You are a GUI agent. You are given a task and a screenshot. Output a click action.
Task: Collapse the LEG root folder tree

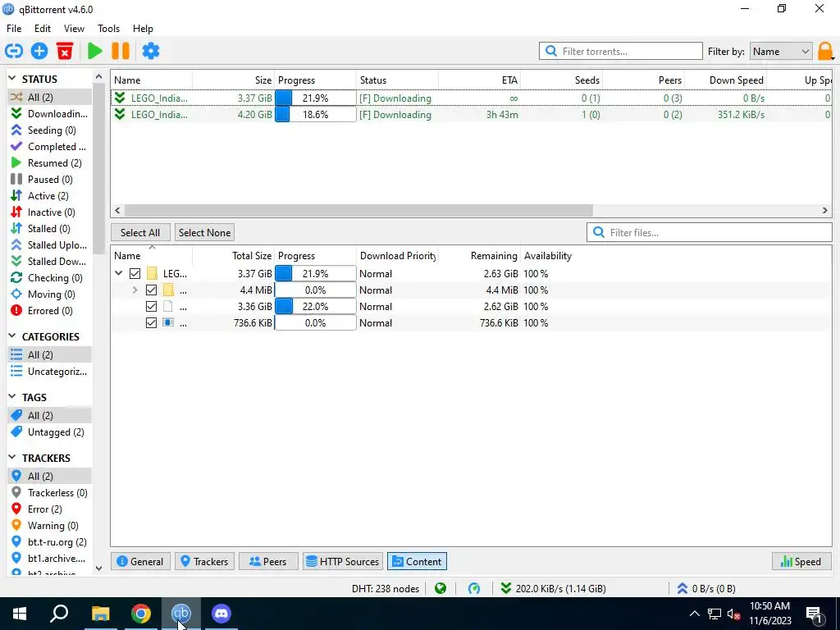[118, 274]
